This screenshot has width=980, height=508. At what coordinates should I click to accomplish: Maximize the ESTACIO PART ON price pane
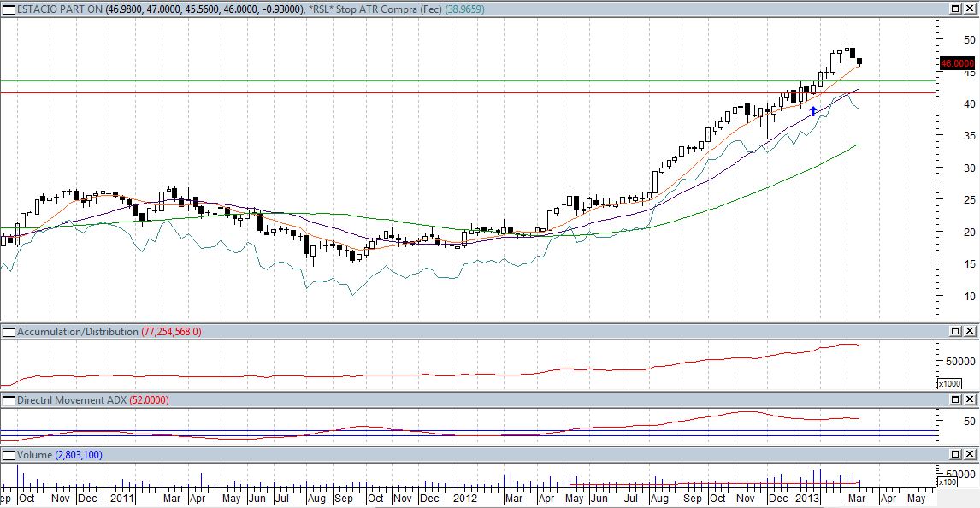tap(957, 8)
